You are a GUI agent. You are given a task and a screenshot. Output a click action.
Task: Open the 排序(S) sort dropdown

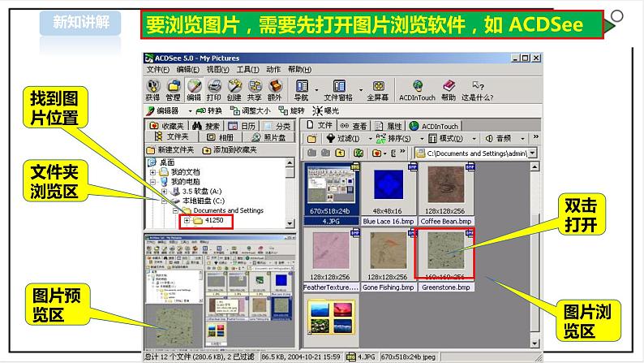click(x=422, y=139)
